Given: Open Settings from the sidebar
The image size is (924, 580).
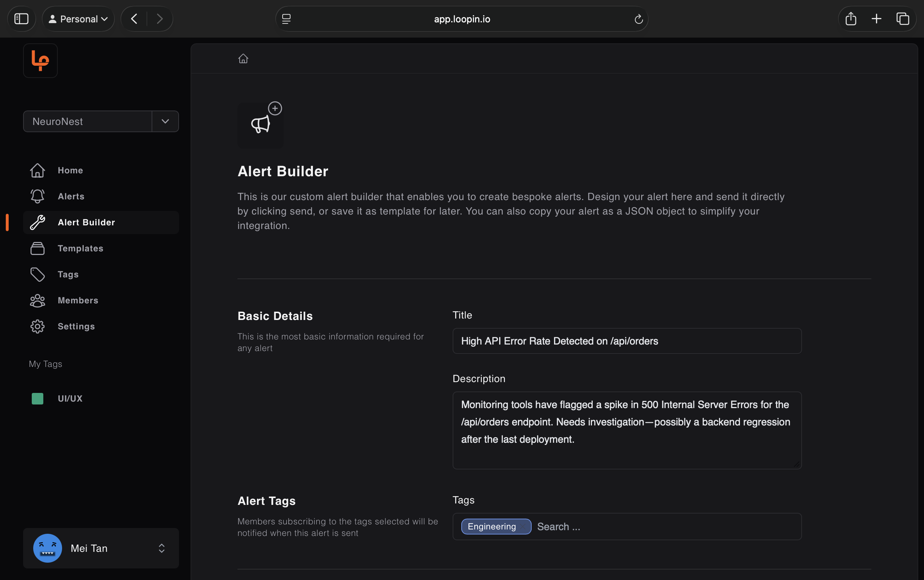Looking at the screenshot, I should [x=76, y=326].
